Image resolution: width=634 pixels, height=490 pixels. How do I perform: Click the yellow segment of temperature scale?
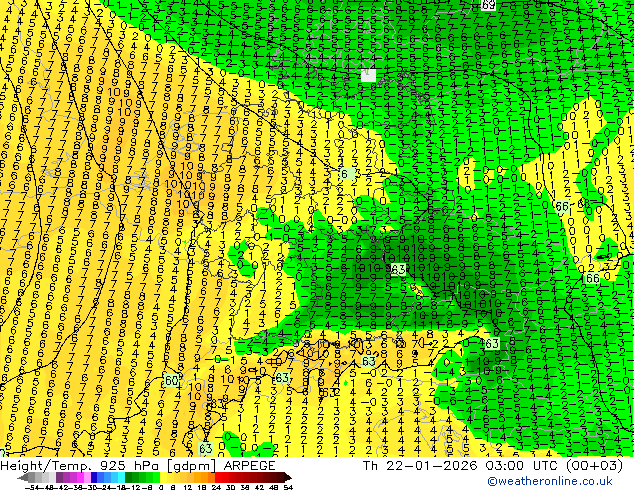pyautogui.click(x=163, y=477)
